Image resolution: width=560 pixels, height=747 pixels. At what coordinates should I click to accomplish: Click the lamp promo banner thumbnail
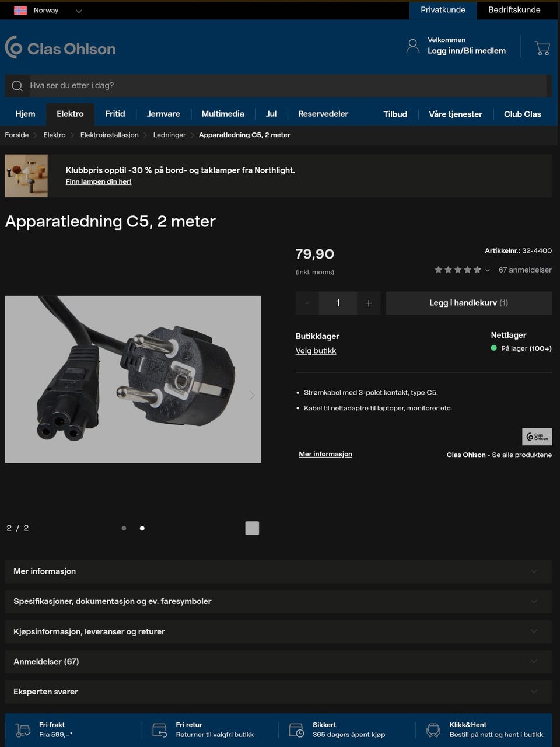coord(26,176)
